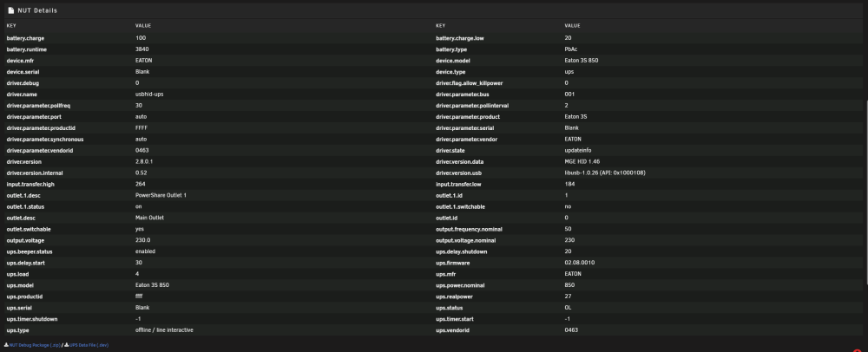Select the transfer high value 264
The height and width of the screenshot is (352, 868).
(x=140, y=184)
